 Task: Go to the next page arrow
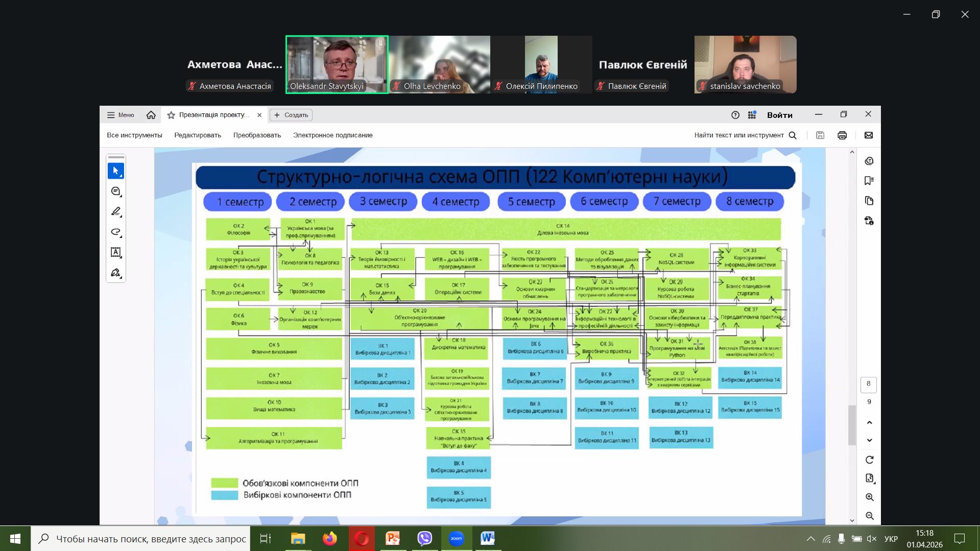coord(869,440)
